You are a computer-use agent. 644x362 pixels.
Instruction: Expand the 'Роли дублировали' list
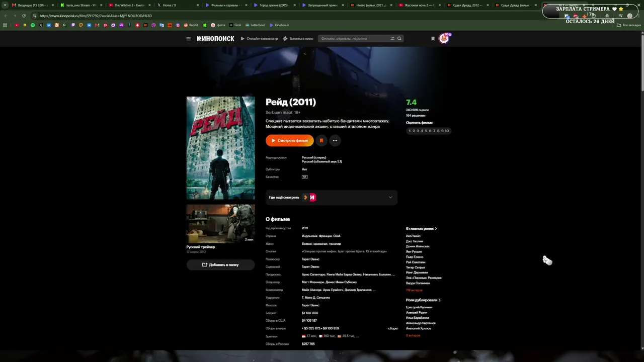(x=423, y=300)
